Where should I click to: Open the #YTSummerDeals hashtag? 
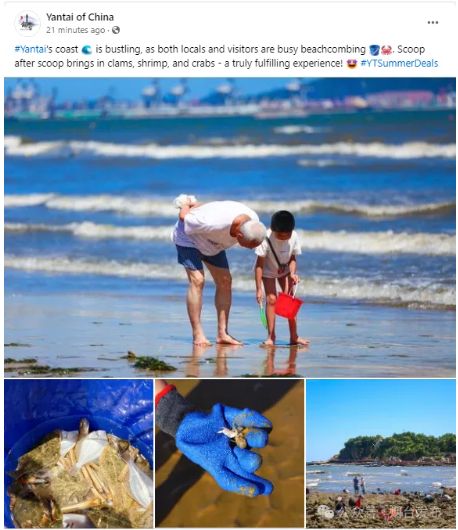(399, 63)
